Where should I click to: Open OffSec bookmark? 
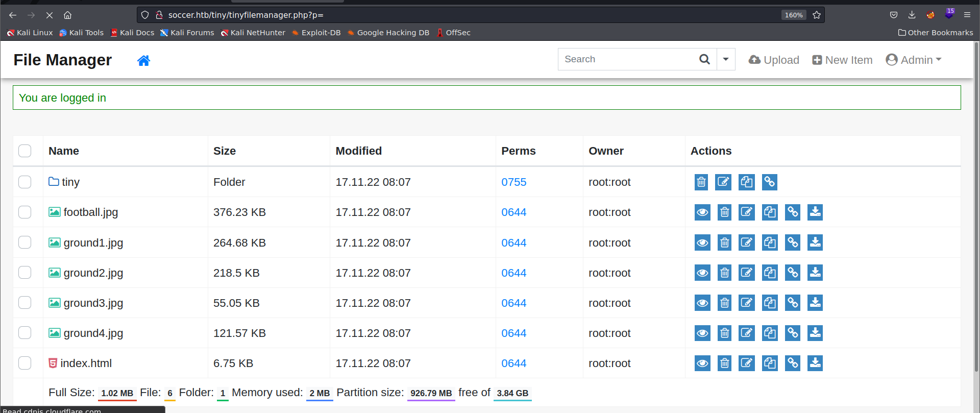click(x=453, y=33)
